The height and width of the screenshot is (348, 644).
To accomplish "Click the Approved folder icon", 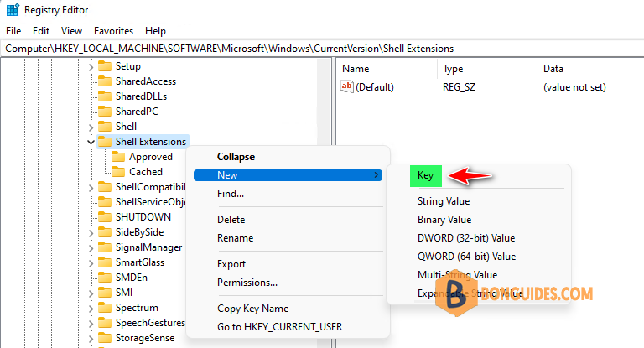I will 118,157.
